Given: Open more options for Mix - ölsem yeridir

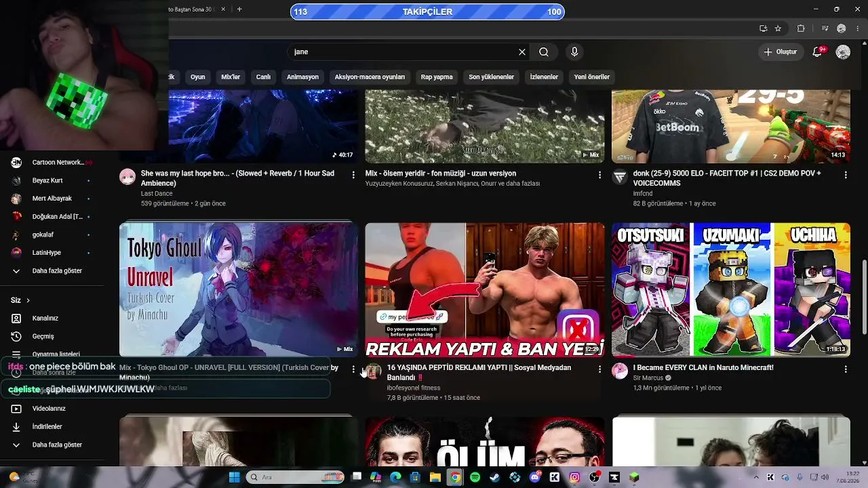Looking at the screenshot, I should click(599, 175).
